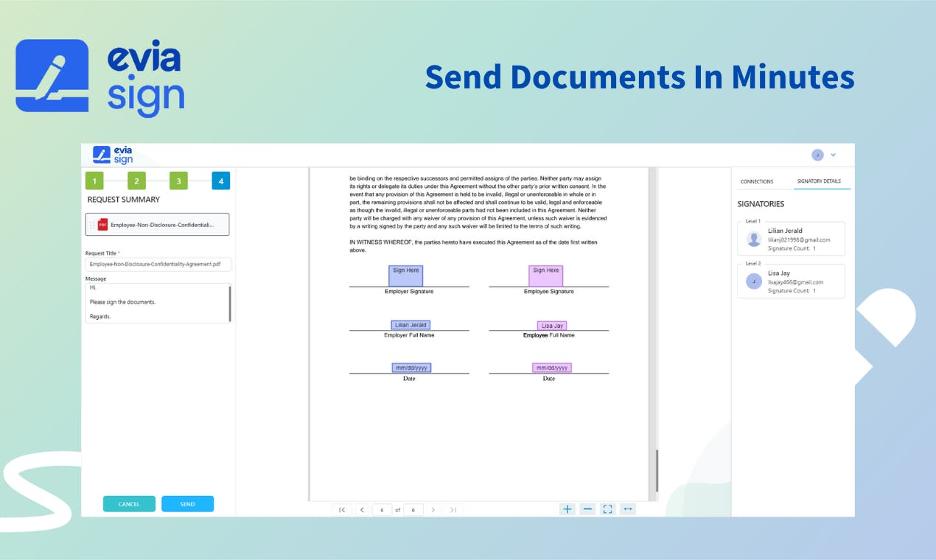This screenshot has height=560, width=936.
Task: Go to step 1 of the wizard
Action: click(x=94, y=181)
